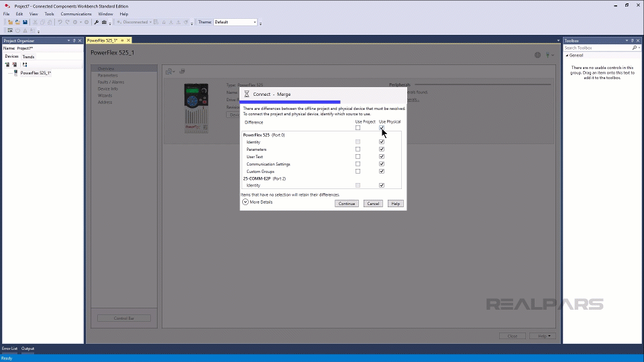Image resolution: width=644 pixels, height=362 pixels.
Task: Click Continue in the merge dialog
Action: 347,204
